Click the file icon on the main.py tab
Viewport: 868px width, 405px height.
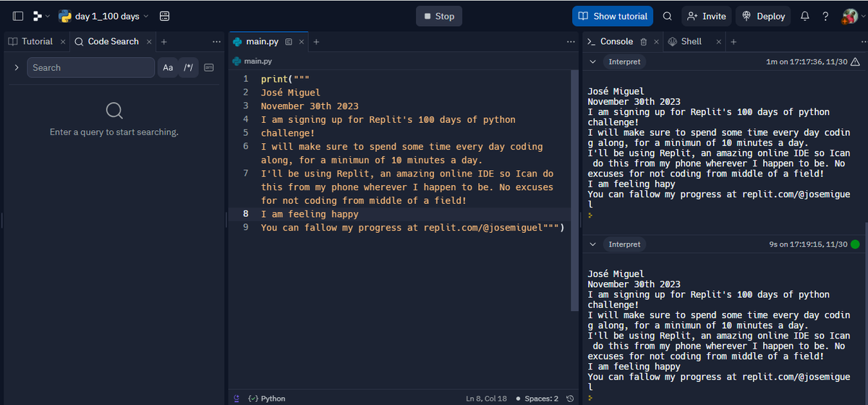(289, 42)
